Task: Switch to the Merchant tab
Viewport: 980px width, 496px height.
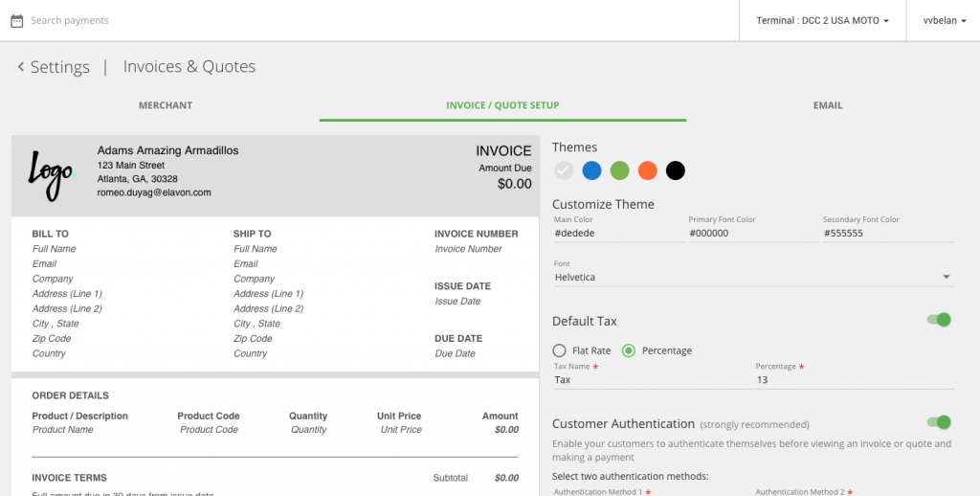Action: tap(166, 105)
